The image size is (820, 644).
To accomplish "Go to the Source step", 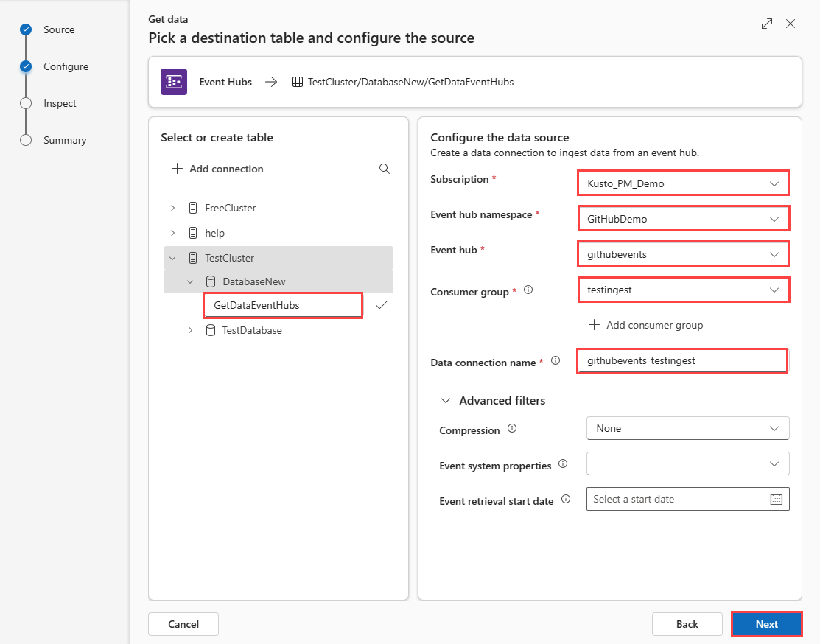I will coord(59,30).
